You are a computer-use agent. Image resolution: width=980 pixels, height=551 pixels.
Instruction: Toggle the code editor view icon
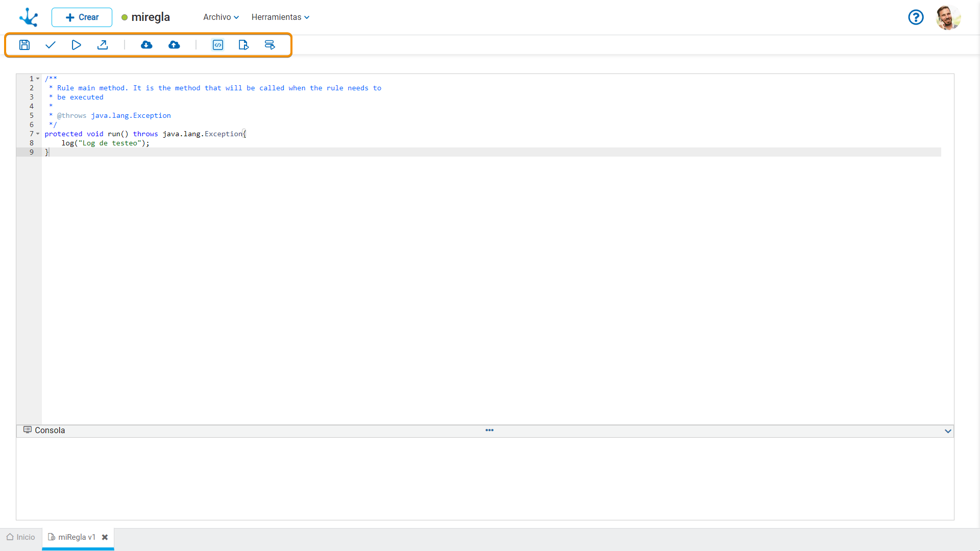[218, 45]
